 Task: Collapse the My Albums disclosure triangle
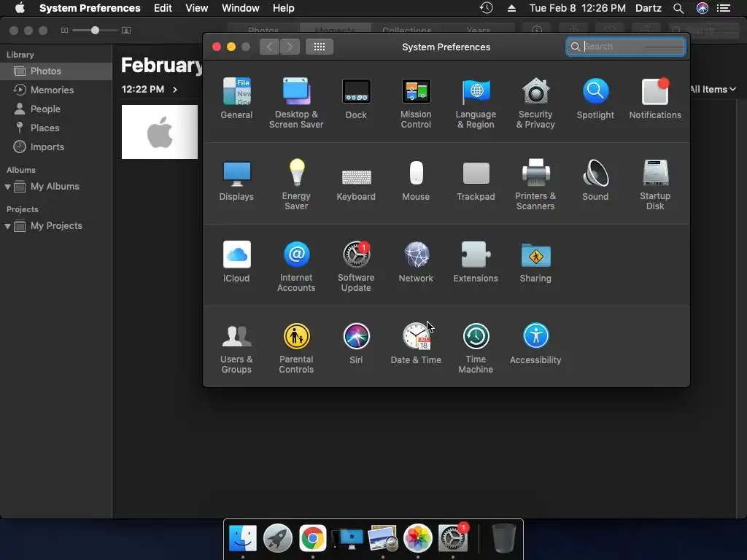(x=7, y=187)
